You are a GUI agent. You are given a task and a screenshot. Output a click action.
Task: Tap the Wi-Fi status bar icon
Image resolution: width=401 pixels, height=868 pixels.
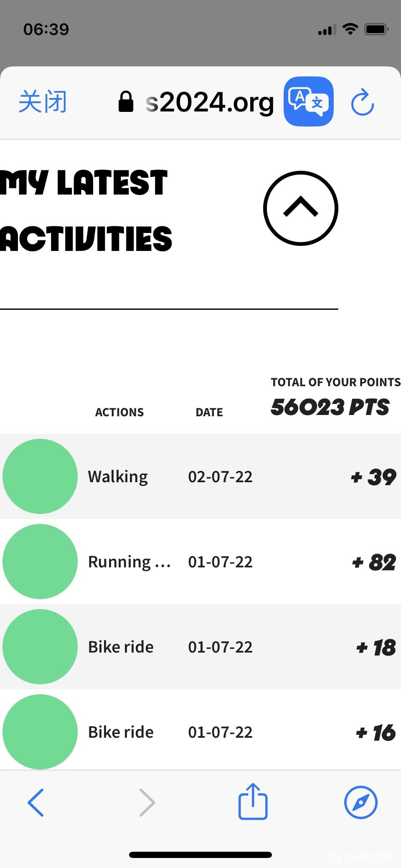(350, 29)
